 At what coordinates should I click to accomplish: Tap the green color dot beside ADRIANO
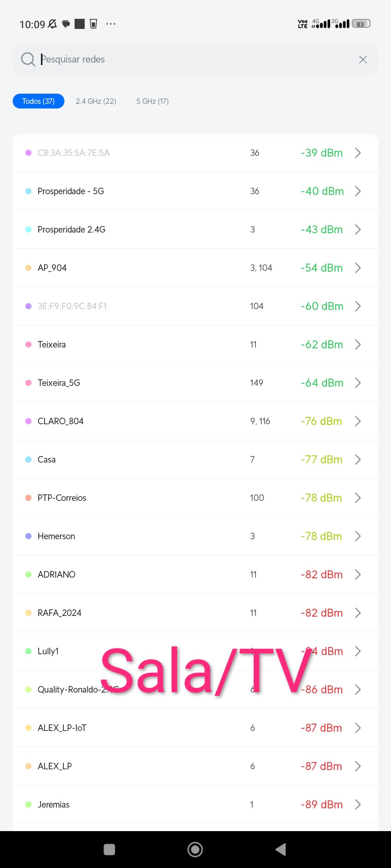pos(28,574)
